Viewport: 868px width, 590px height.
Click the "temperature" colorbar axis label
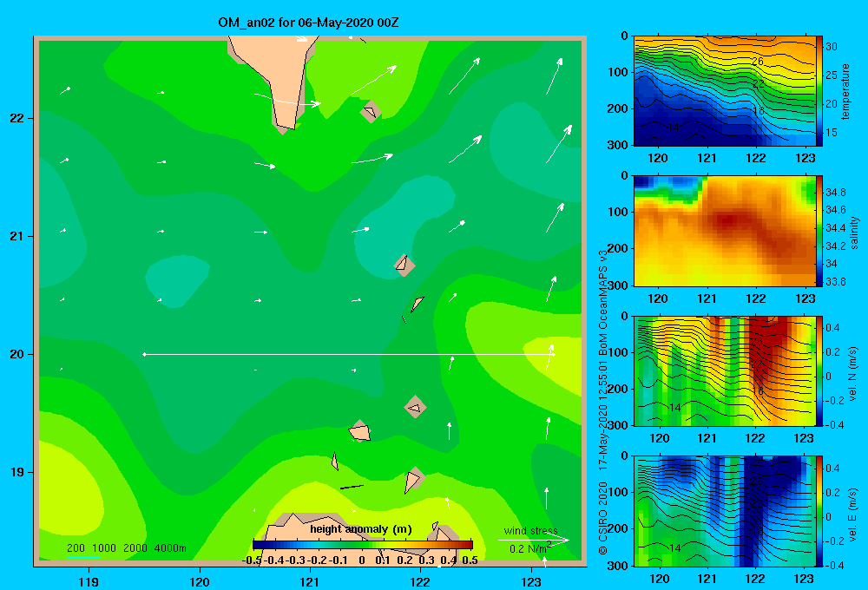tap(845, 91)
